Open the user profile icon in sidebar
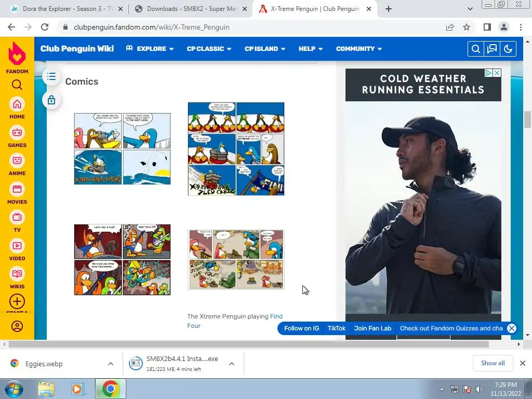532x399 pixels. [x=17, y=326]
